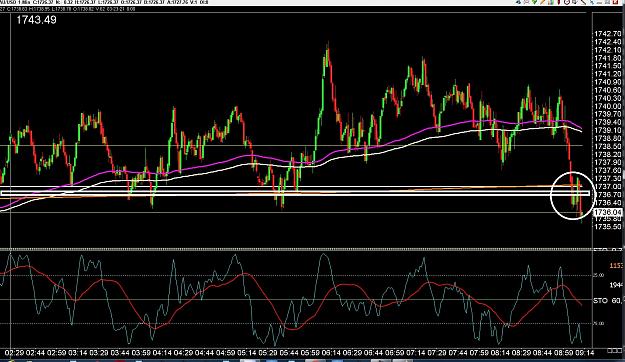Image resolution: width=625 pixels, height=362 pixels.
Task: Click the 05:14 time axis label
Action: point(246,353)
